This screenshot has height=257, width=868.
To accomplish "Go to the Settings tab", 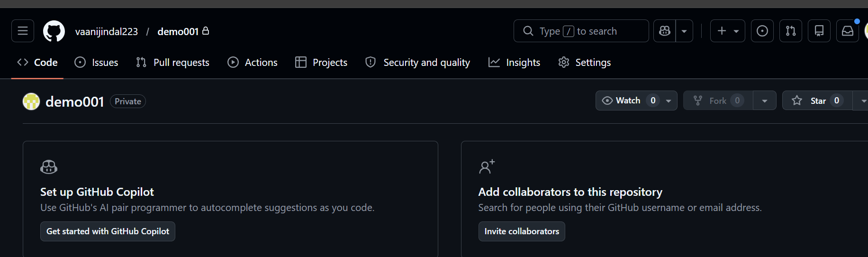I will 585,63.
